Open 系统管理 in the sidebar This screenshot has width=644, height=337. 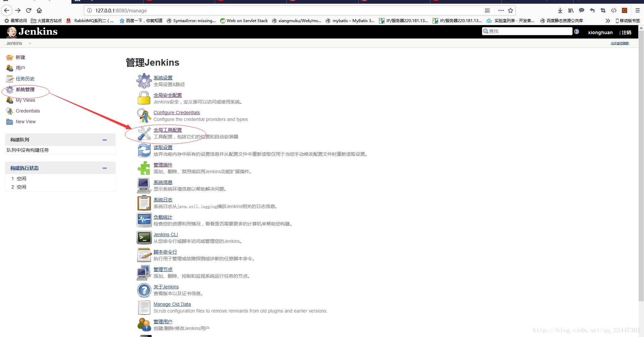(x=25, y=89)
